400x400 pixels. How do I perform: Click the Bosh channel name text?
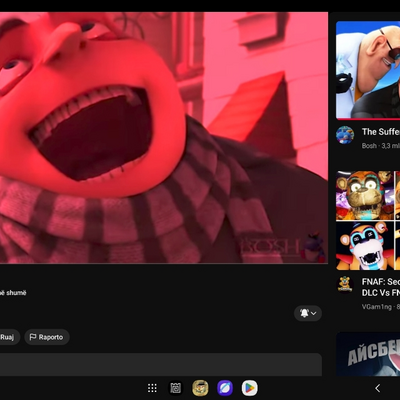point(369,146)
